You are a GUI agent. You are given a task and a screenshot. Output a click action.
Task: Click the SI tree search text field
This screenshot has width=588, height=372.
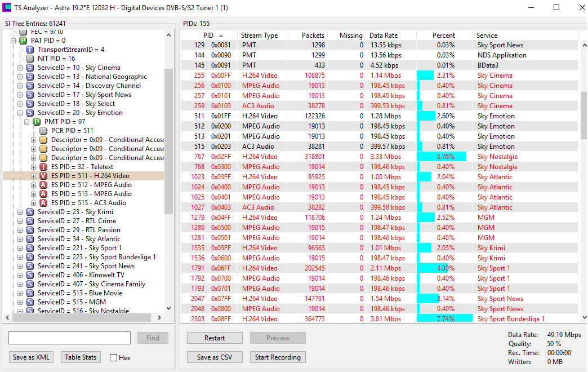click(69, 338)
